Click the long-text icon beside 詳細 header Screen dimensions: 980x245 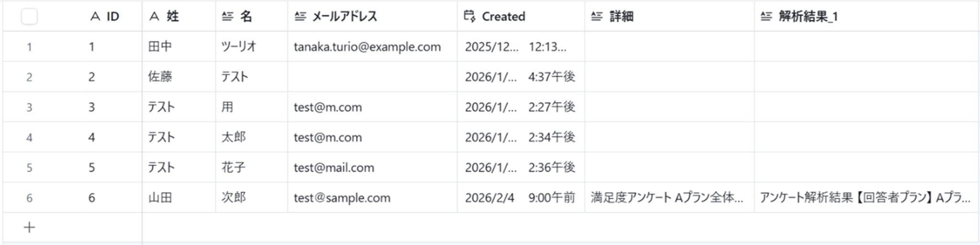[x=597, y=17]
